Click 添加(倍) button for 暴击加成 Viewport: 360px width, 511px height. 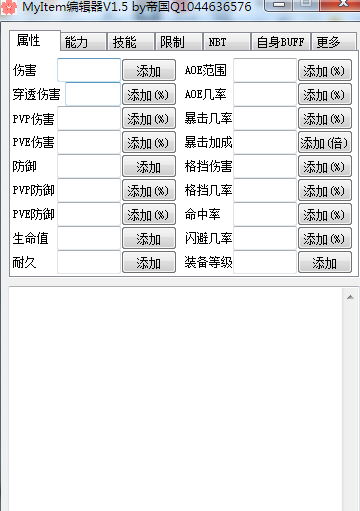coord(325,142)
